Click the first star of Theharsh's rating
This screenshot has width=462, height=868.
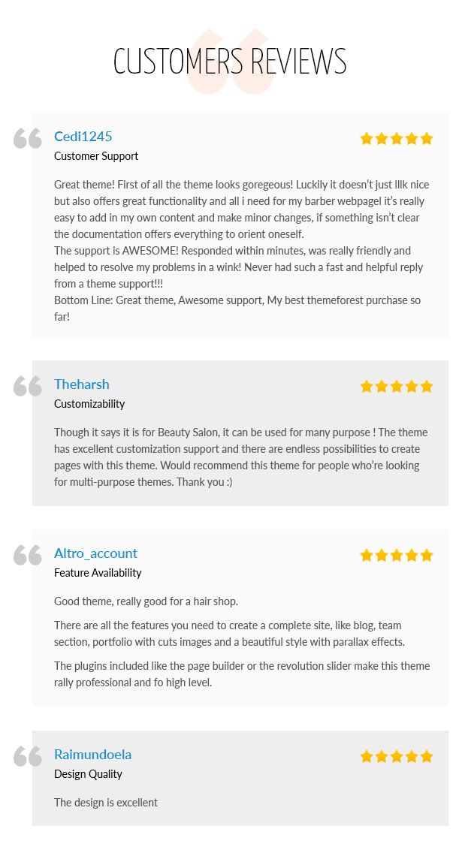pos(367,386)
